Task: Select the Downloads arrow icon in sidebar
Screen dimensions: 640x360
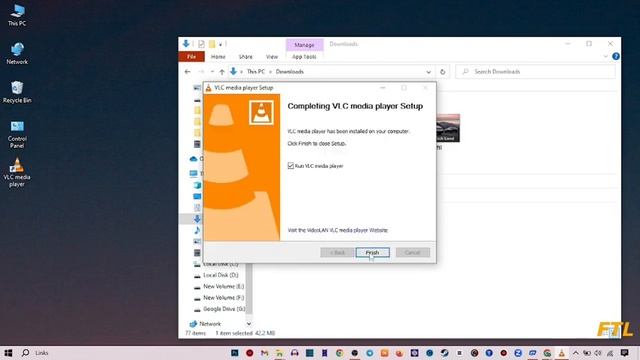Action: pyautogui.click(x=197, y=219)
